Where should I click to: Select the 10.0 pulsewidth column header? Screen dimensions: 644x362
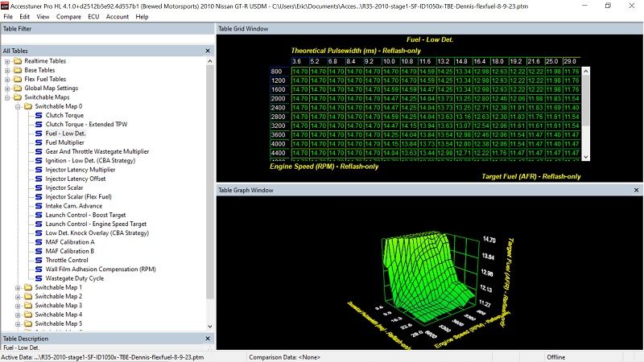pyautogui.click(x=390, y=61)
